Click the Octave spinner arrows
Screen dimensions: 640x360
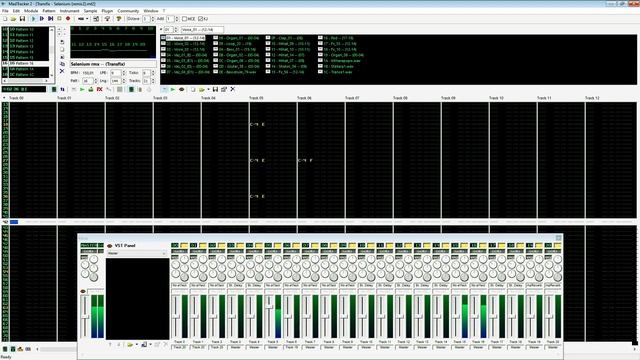pyautogui.click(x=153, y=19)
